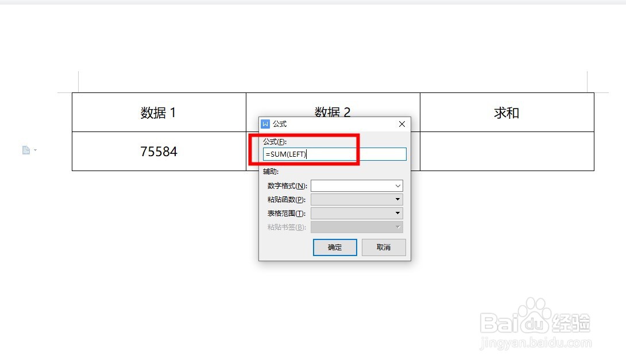This screenshot has height=364, width=626.
Task: Click the 公式 dialog title bar text
Action: pyautogui.click(x=280, y=124)
